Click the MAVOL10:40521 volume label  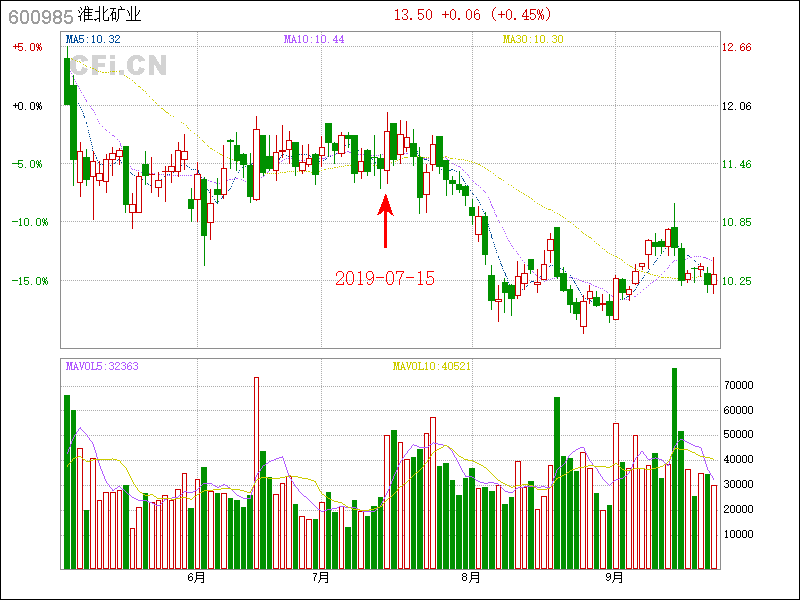point(431,366)
